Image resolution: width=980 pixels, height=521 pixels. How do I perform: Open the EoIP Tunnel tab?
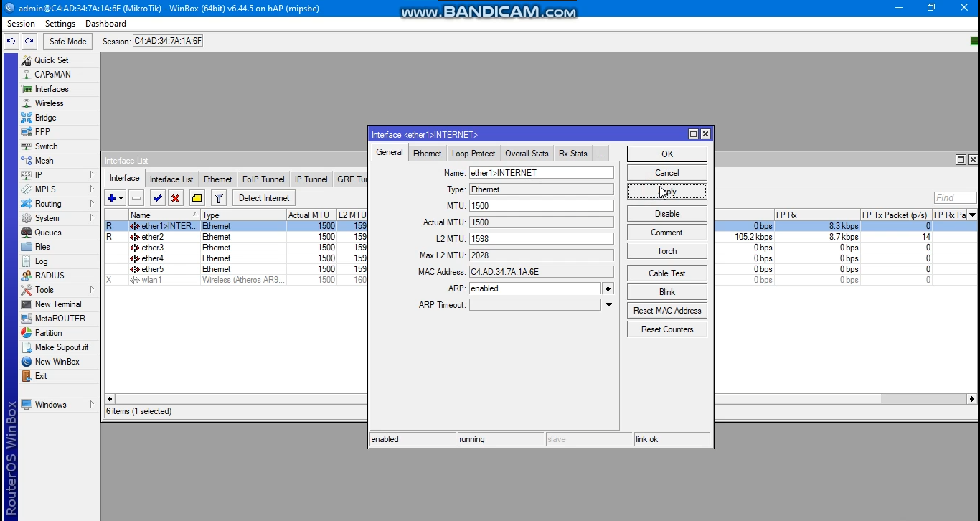tap(263, 179)
